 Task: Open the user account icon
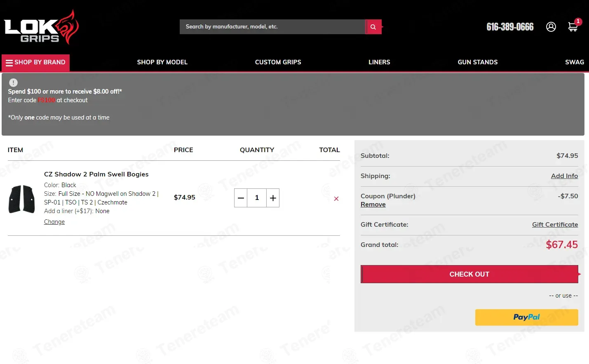pos(551,27)
